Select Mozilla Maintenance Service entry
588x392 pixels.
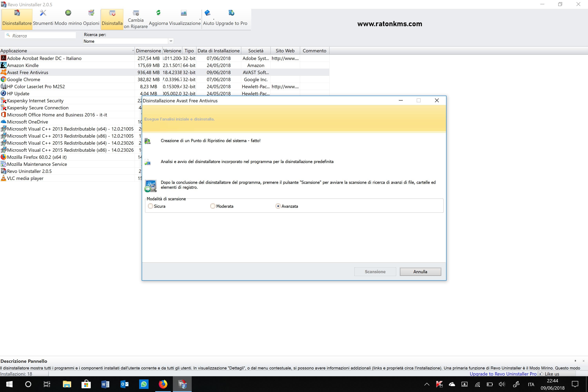pos(71,164)
